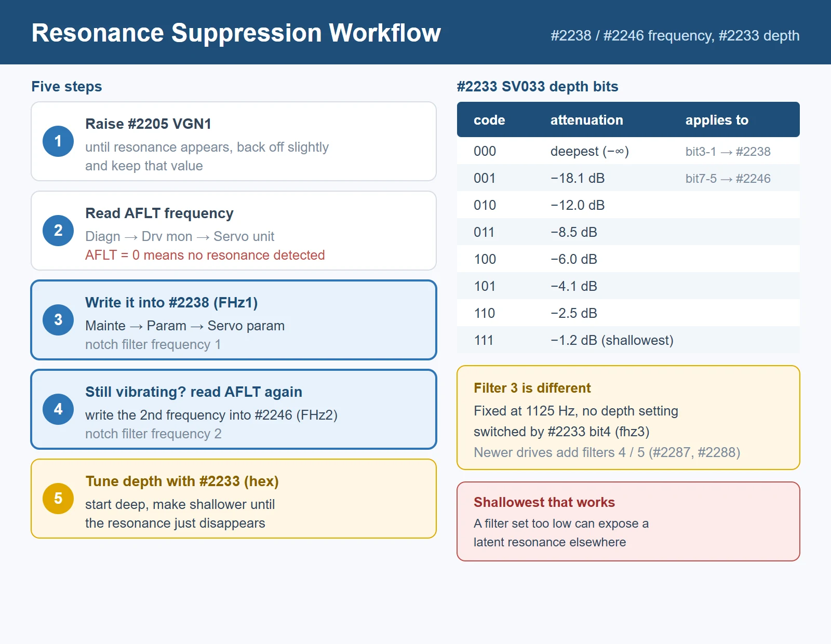
Task: Select code cell '010'
Action: (485, 205)
